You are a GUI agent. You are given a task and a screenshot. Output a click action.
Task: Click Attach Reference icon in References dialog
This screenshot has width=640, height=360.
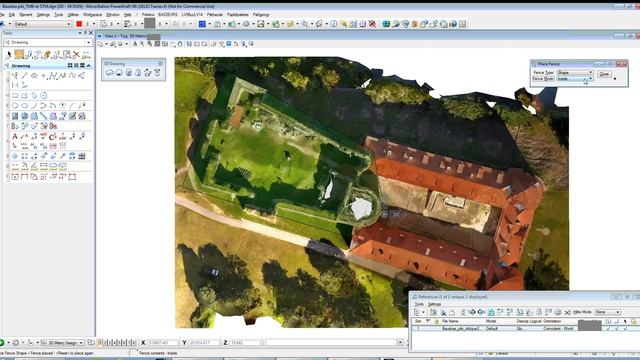click(433, 312)
